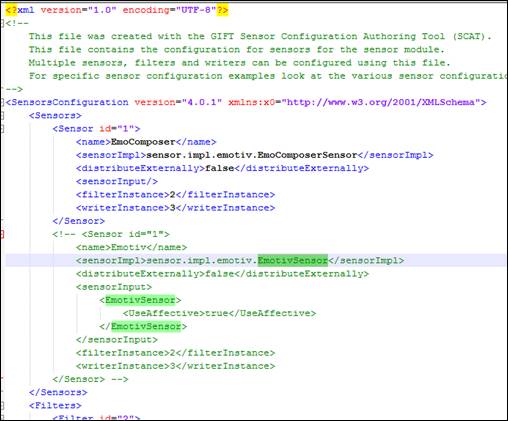Click the EmoComposerSensor implementation class text
Image resolution: width=508 pixels, height=421 pixels.
(252, 155)
